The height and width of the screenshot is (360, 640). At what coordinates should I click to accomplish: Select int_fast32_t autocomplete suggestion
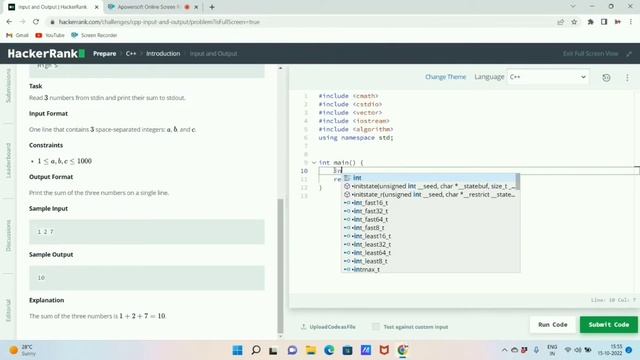pos(429,211)
